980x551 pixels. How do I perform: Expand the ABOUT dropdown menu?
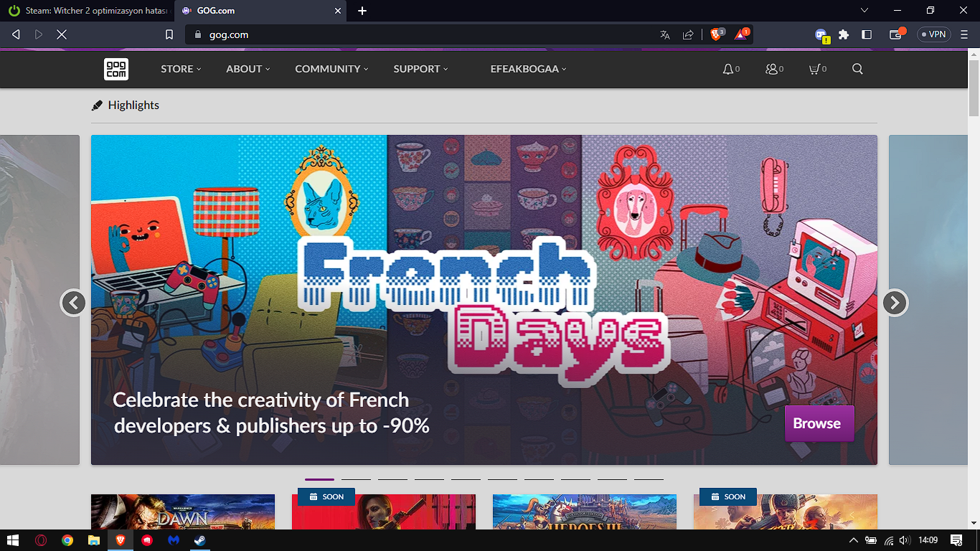point(248,69)
